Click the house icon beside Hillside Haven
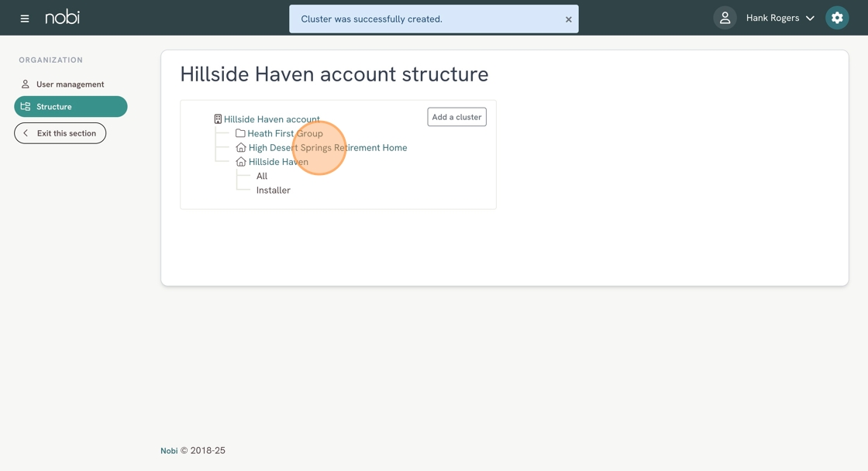Screen dimensions: 868x471 [x=241, y=162]
